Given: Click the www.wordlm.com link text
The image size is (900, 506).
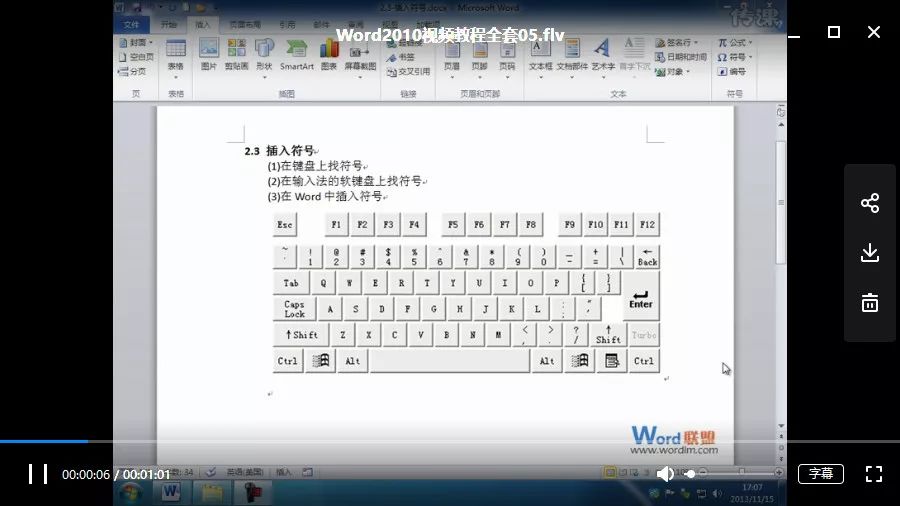Looking at the screenshot, I should pos(674,450).
